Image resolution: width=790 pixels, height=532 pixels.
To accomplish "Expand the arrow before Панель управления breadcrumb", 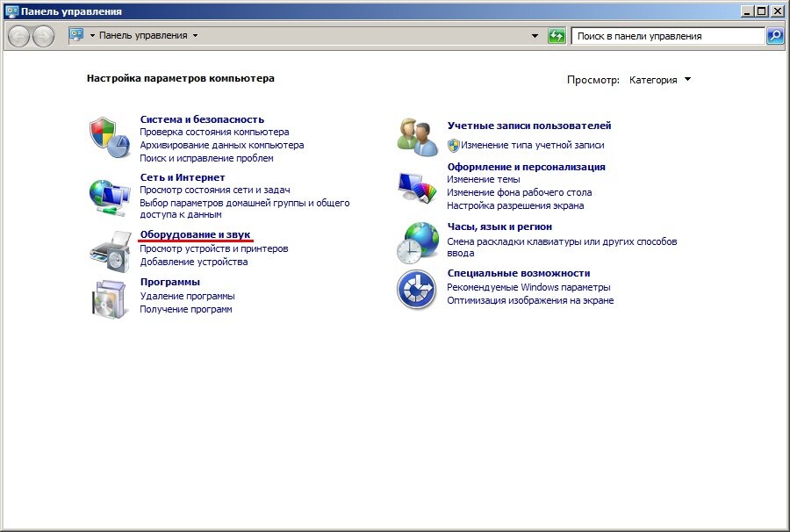I will point(92,36).
